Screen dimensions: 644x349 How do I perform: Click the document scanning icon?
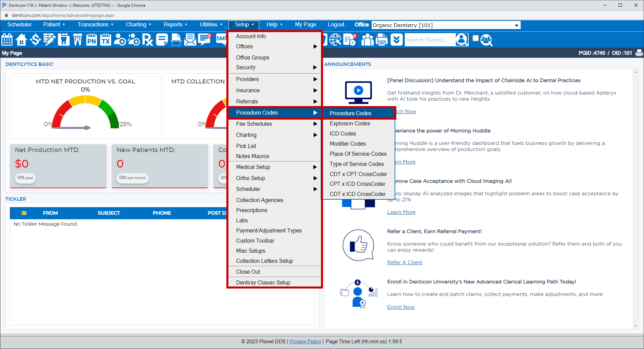(x=176, y=40)
